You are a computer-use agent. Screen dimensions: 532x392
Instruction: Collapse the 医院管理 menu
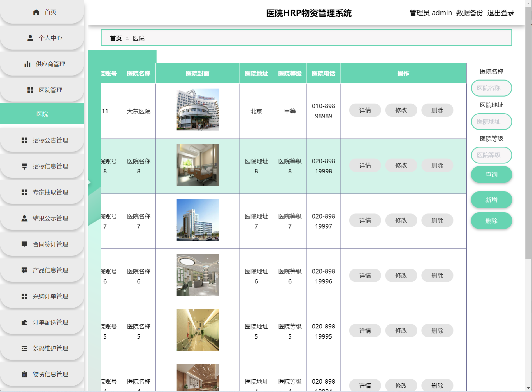pos(42,90)
